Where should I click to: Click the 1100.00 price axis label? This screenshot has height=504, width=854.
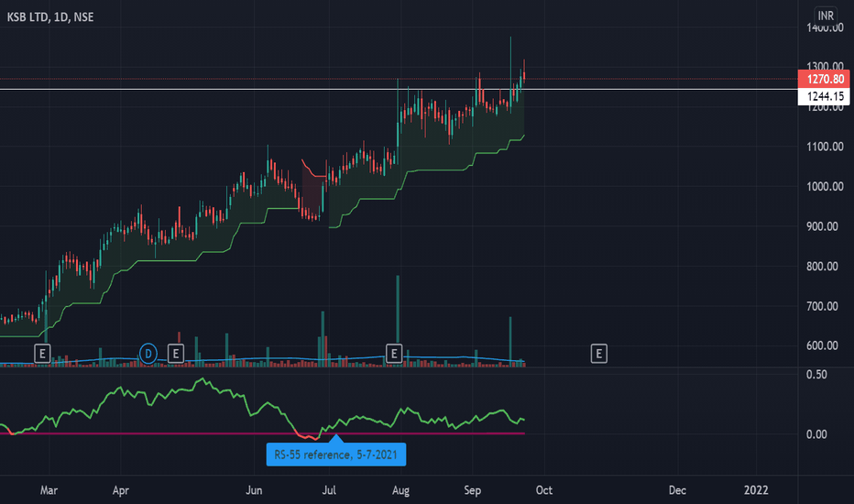coord(825,147)
